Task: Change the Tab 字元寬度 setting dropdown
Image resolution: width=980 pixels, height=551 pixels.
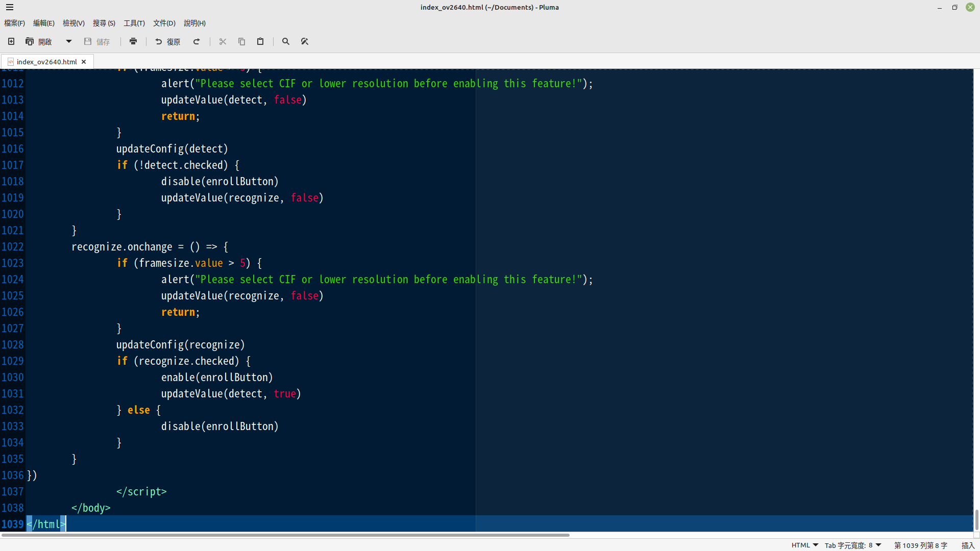Action: [x=853, y=545]
